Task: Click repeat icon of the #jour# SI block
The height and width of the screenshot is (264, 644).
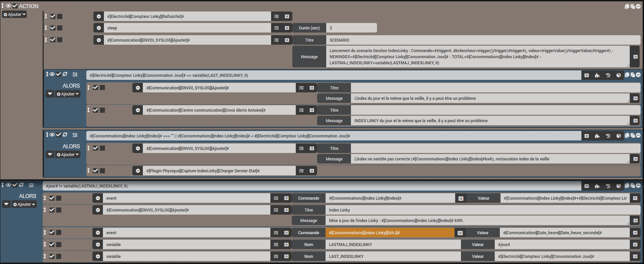Action: coord(21,185)
